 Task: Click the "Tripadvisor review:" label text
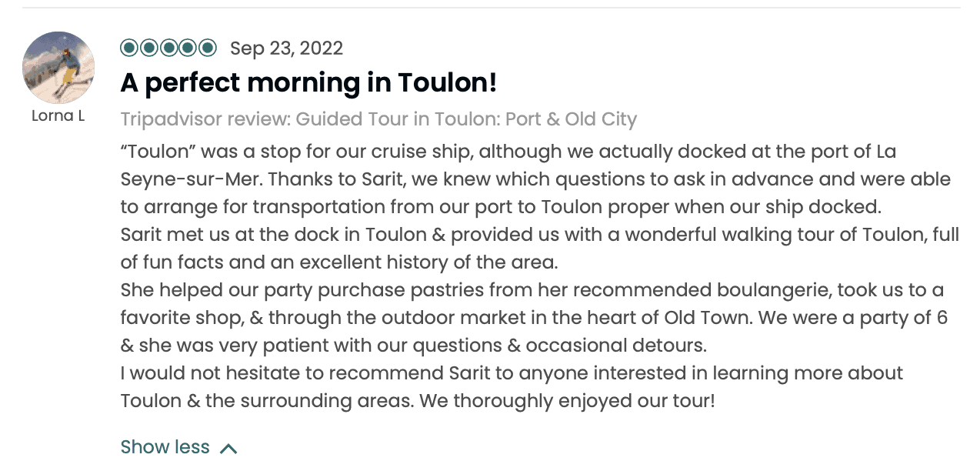click(205, 119)
